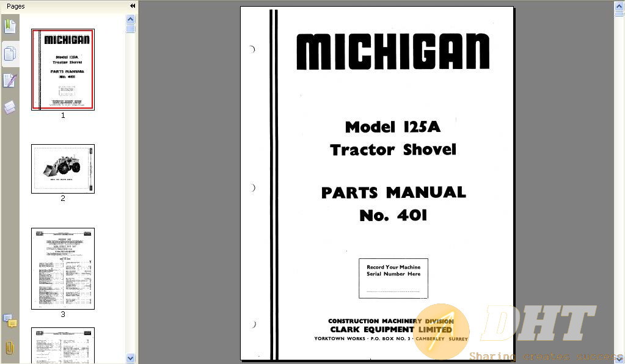The height and width of the screenshot is (364, 625).
Task: Click the document scroll down arrow
Action: tap(619, 358)
